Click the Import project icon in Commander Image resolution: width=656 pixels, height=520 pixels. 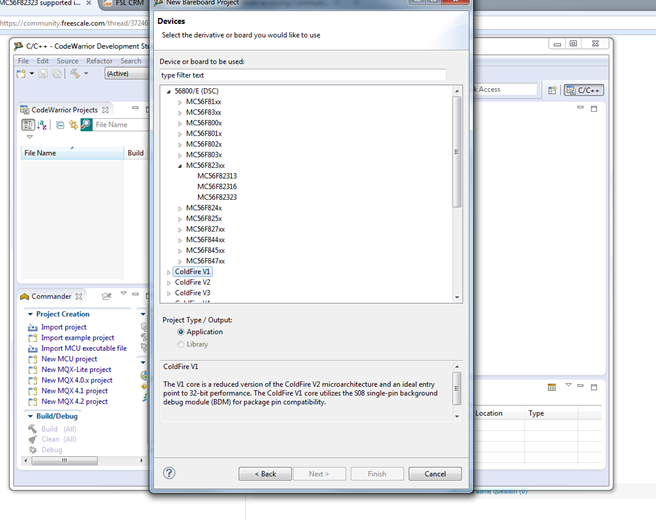pos(33,327)
